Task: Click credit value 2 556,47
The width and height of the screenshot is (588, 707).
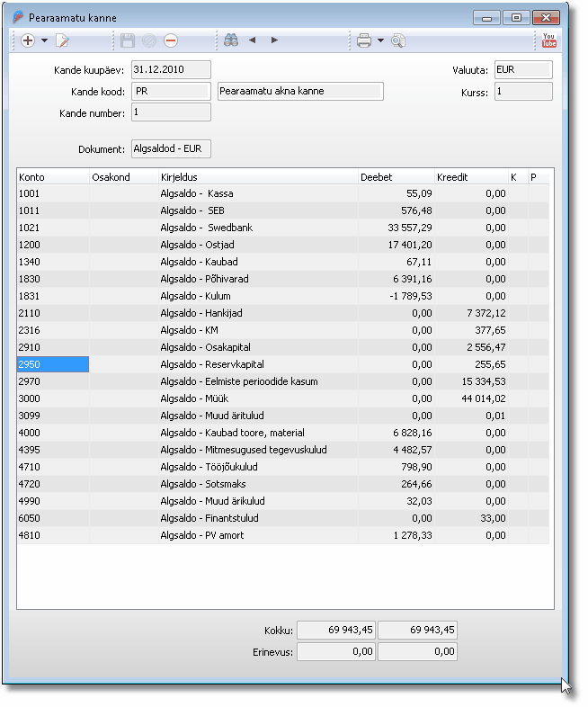Action: (486, 347)
